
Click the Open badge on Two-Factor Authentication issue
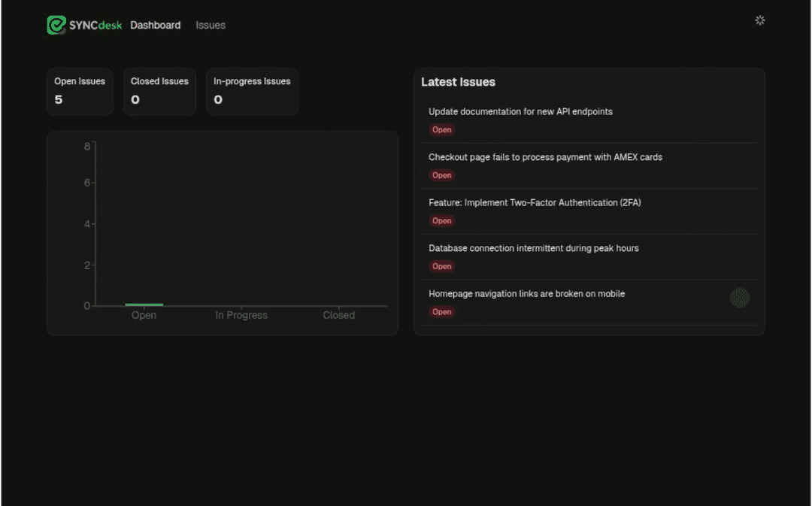pyautogui.click(x=441, y=220)
